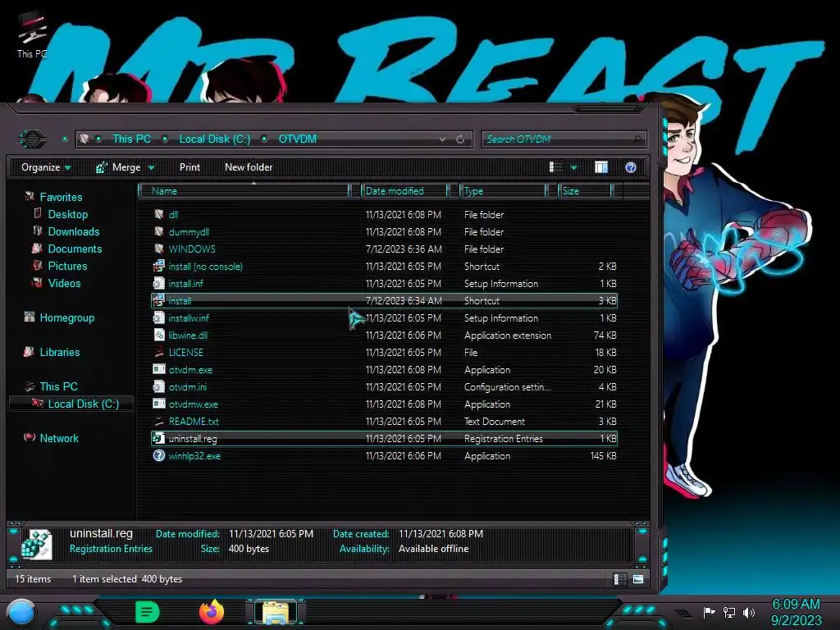The image size is (840, 630).
Task: Click Local Disk (C:) breadcrumb
Action: point(214,139)
